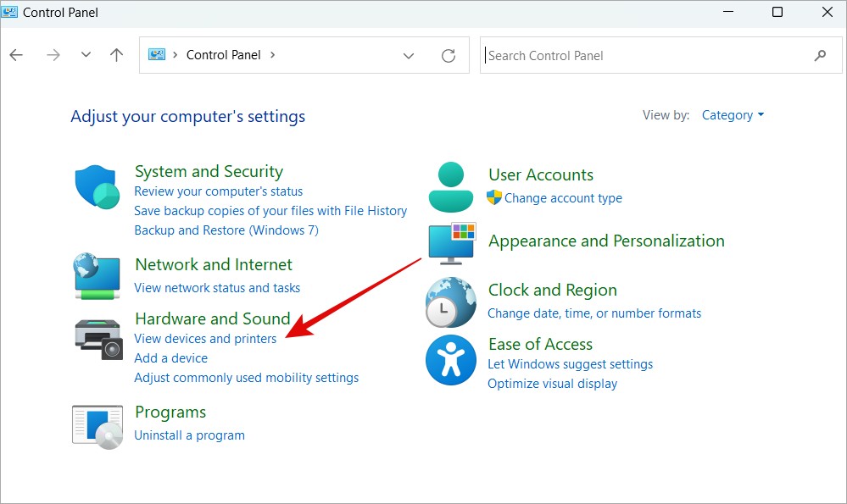Refresh the Control Panel view
Image resolution: width=847 pixels, height=504 pixels.
(449, 55)
